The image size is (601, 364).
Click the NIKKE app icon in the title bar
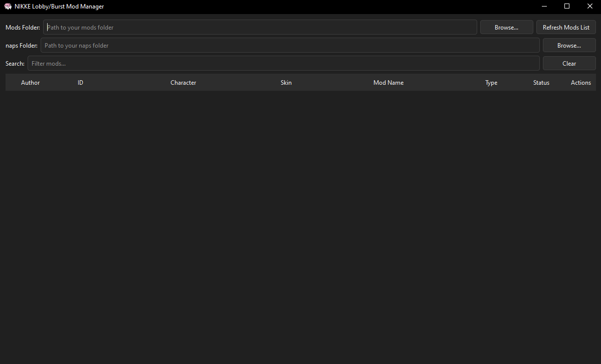[x=8, y=6]
